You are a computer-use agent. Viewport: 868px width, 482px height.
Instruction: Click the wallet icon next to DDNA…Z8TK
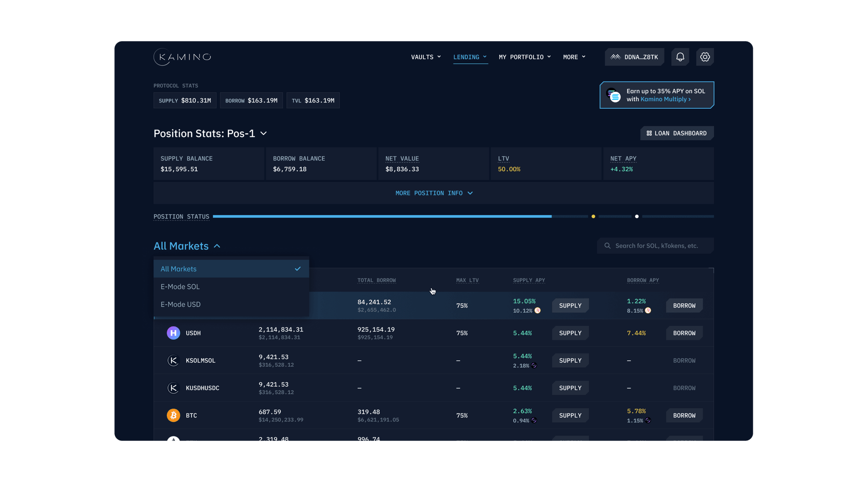click(x=615, y=57)
